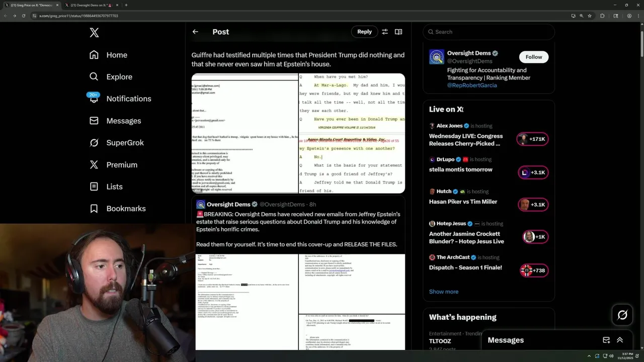This screenshot has width=644, height=362.
Task: Click Oversight Dems avatar in quoted post
Action: coord(201,204)
